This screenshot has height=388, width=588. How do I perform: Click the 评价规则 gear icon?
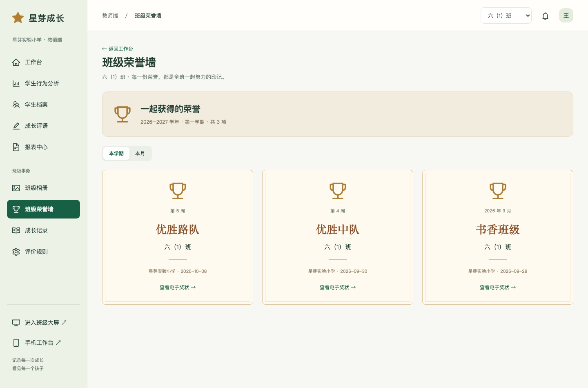coord(16,252)
